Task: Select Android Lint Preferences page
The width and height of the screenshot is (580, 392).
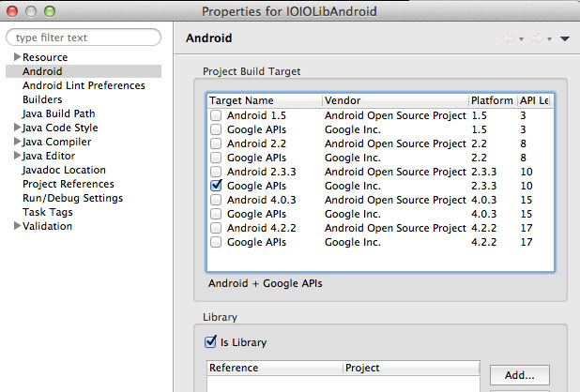Action: pos(84,85)
